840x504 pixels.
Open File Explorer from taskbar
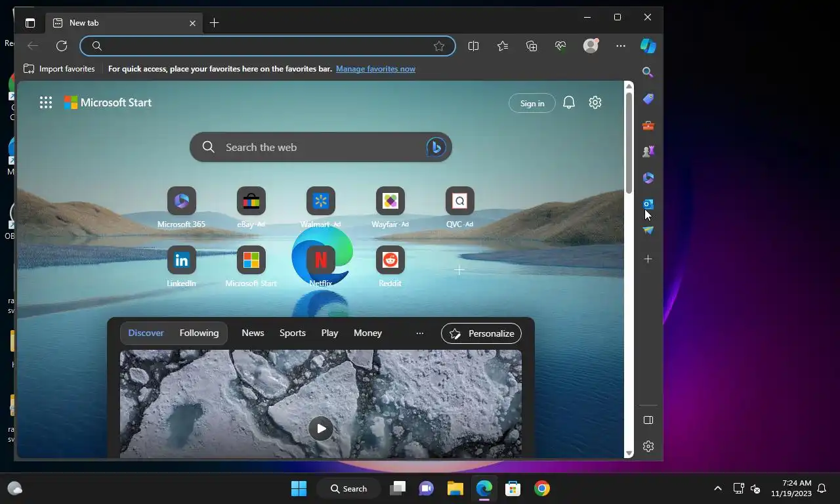(455, 488)
